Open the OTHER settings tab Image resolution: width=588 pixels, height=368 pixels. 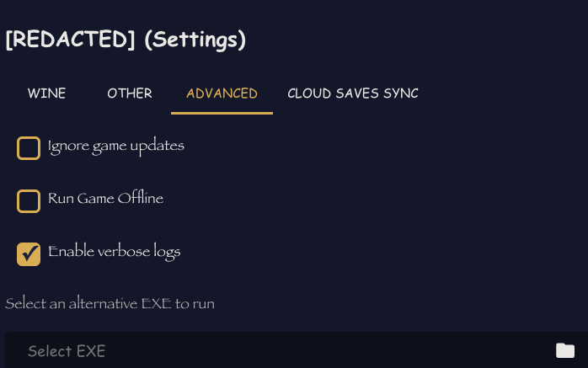click(130, 93)
